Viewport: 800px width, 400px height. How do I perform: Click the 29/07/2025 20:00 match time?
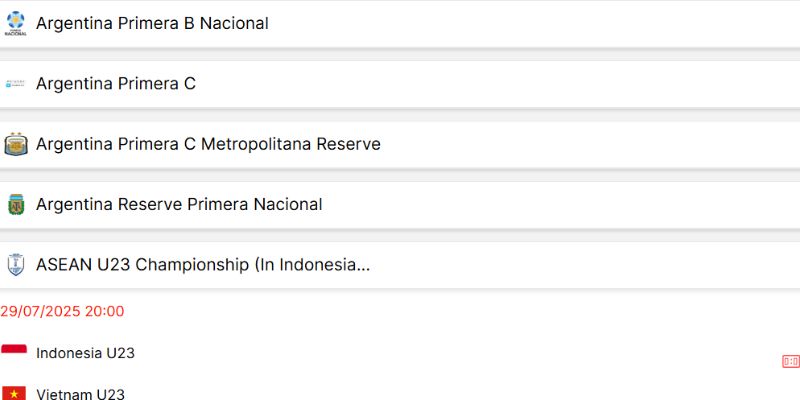click(x=62, y=311)
